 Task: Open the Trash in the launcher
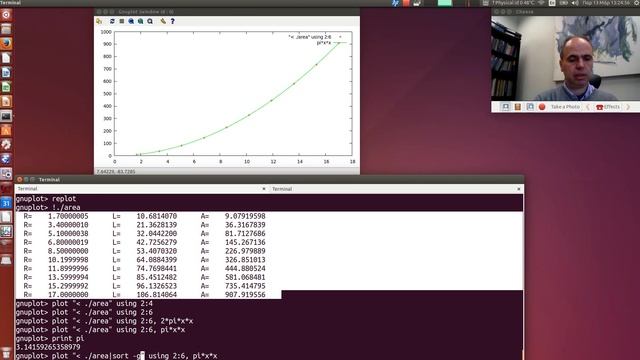point(6,353)
